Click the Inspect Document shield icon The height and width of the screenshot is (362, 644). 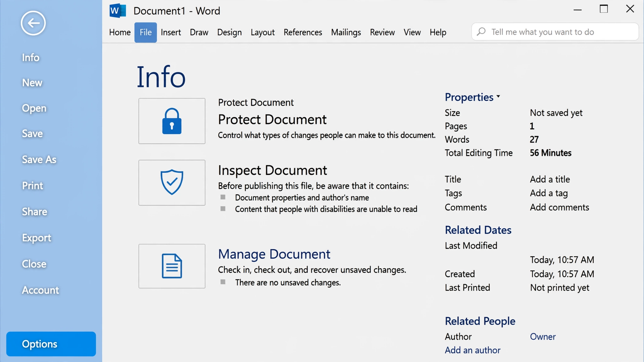pyautogui.click(x=172, y=183)
